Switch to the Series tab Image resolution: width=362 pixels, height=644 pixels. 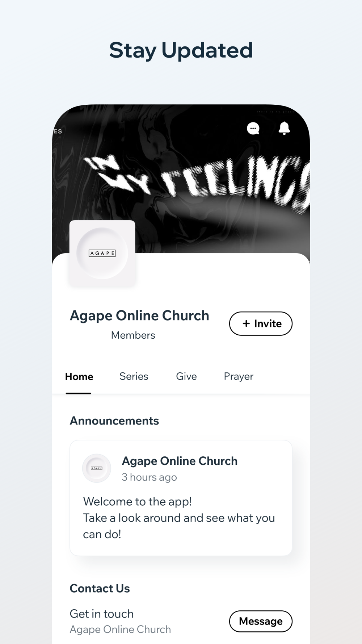click(134, 377)
